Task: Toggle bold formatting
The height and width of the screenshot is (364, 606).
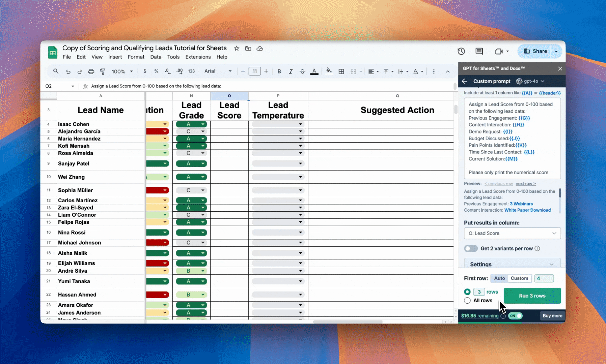Action: (279, 71)
